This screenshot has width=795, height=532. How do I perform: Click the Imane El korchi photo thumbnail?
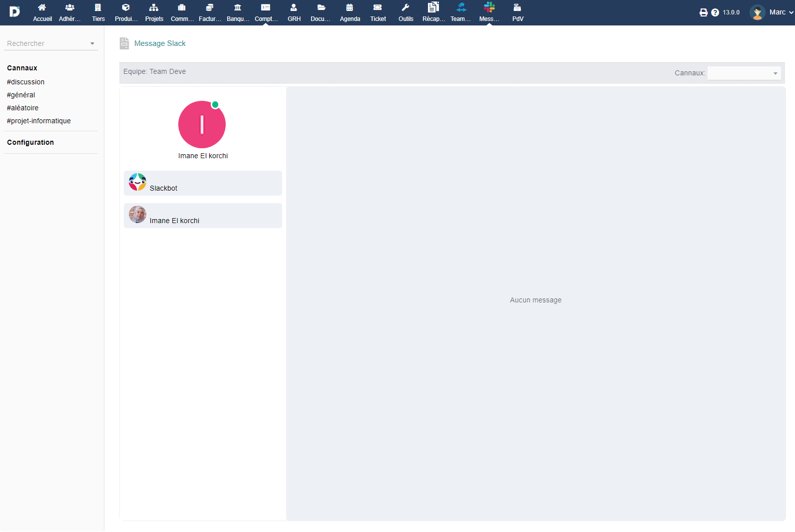pyautogui.click(x=137, y=215)
